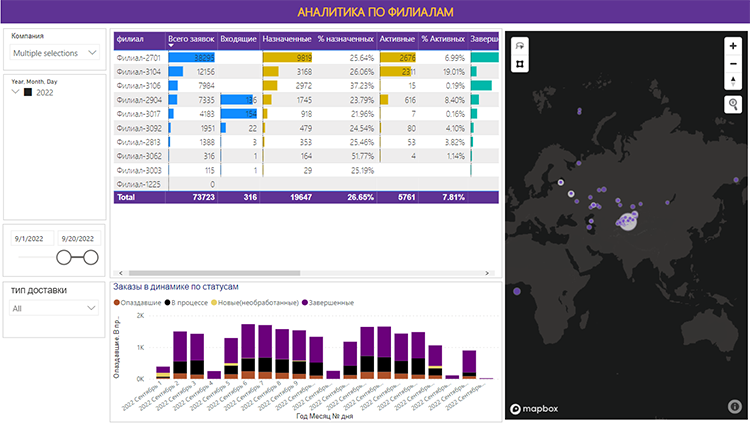This screenshot has height=425, width=750.
Task: Open map info attribution icon
Action: pyautogui.click(x=734, y=406)
